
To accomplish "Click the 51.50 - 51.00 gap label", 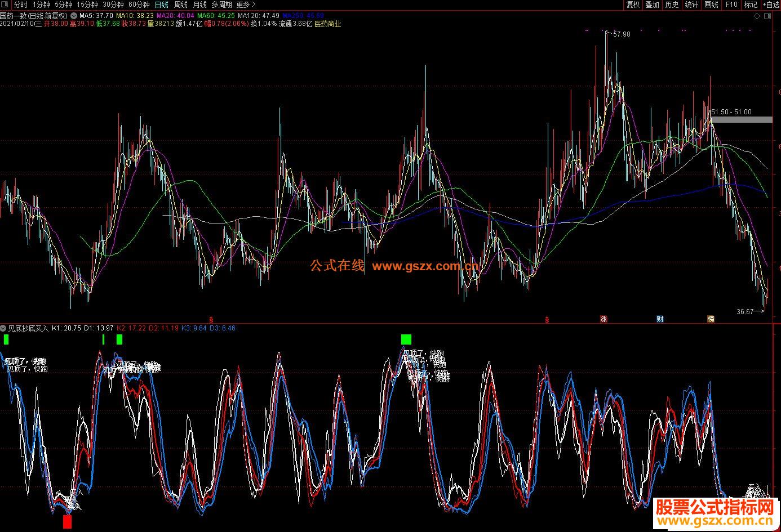I will click(731, 112).
